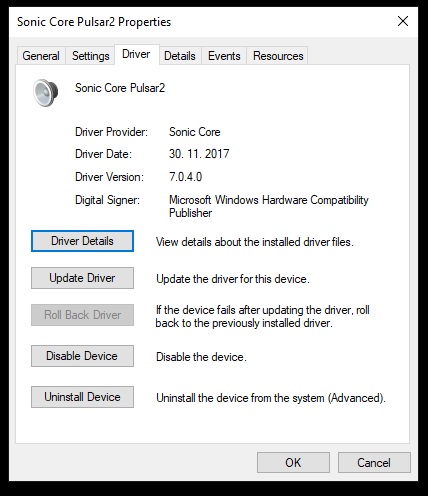Select the Driver tab
Image resolution: width=428 pixels, height=496 pixels.
coord(136,54)
